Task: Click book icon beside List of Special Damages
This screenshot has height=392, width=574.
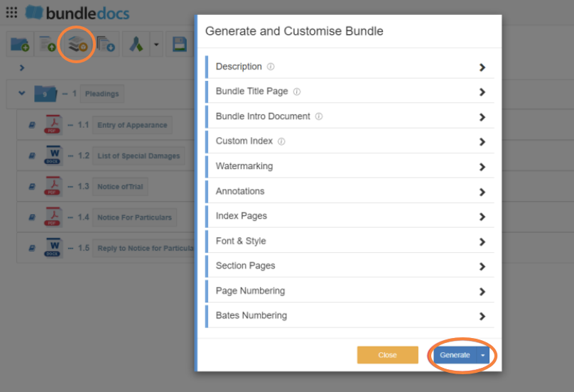Action: click(x=32, y=156)
